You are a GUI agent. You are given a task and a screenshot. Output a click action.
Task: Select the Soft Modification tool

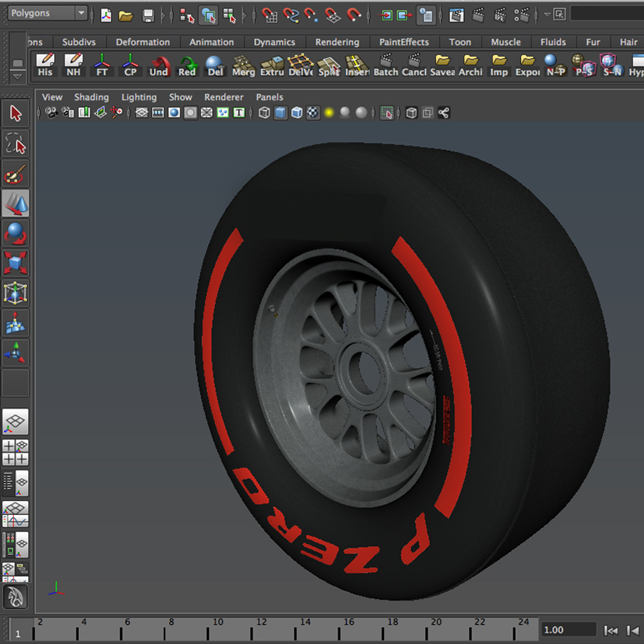[x=16, y=323]
